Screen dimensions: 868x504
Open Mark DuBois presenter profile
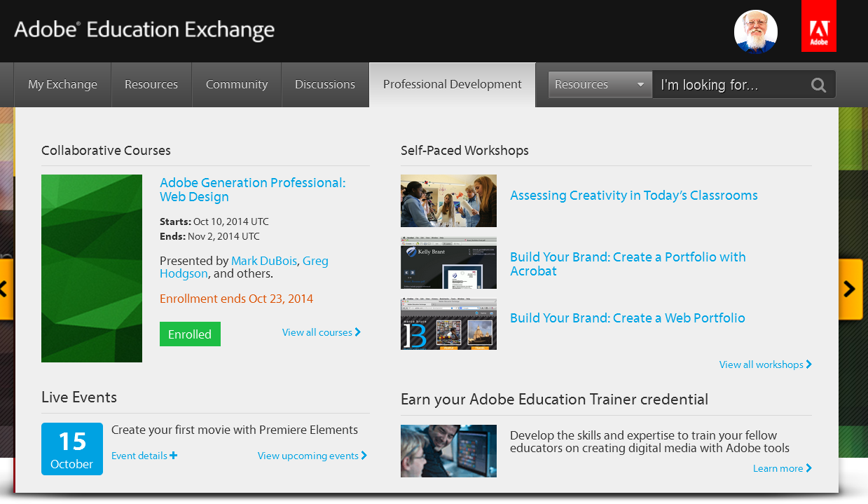click(x=265, y=261)
